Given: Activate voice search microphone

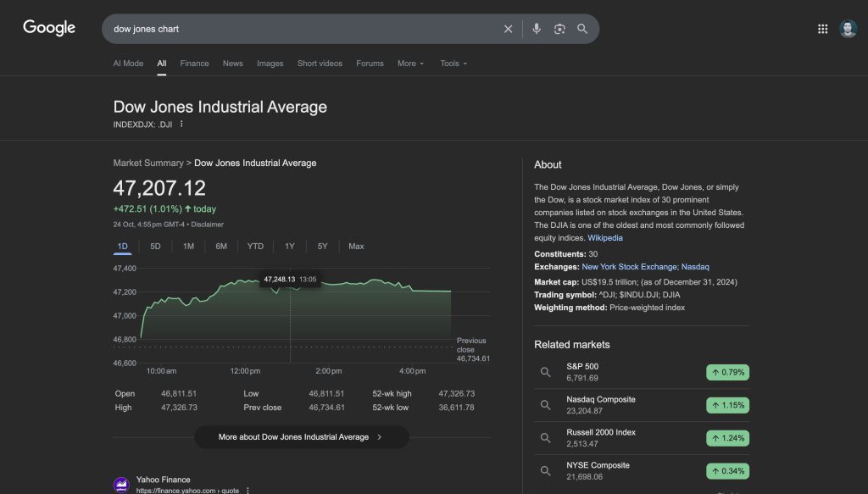Looking at the screenshot, I should click(x=536, y=28).
